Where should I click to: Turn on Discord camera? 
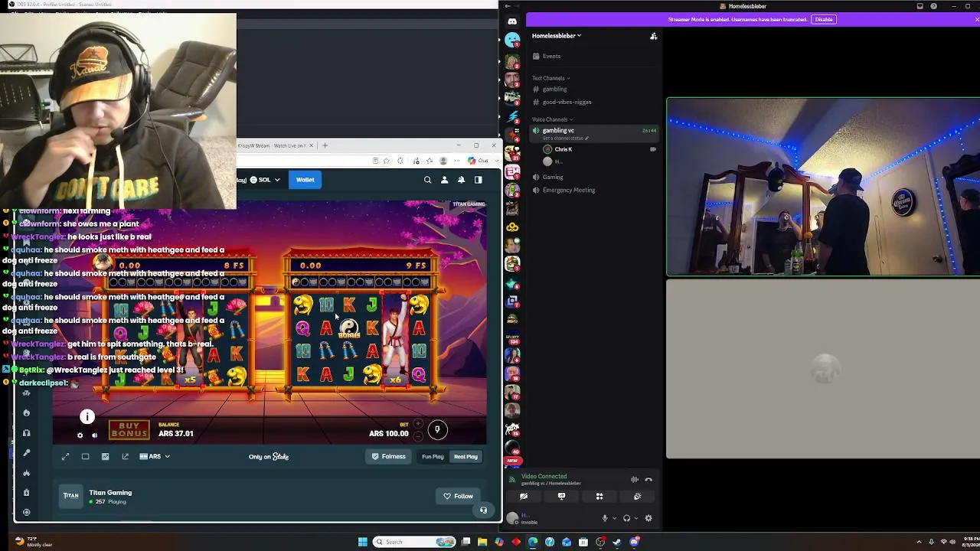coord(524,496)
